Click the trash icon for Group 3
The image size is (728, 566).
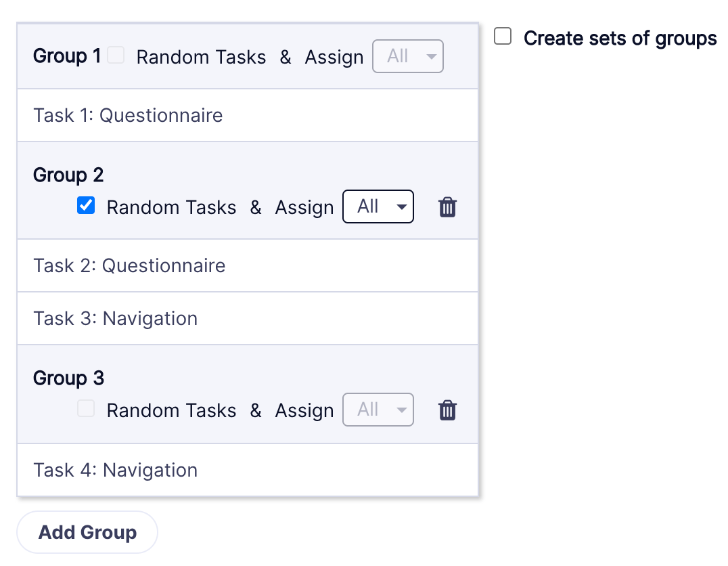[x=447, y=410]
